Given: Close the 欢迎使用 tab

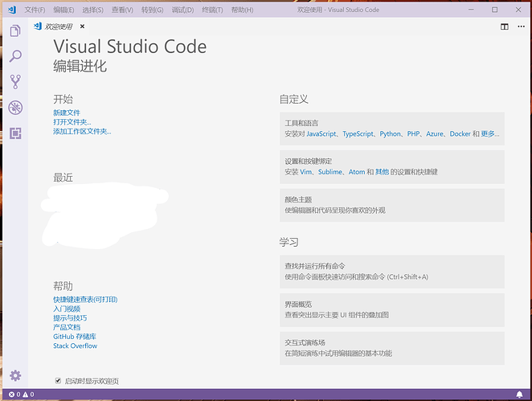Looking at the screenshot, I should (x=82, y=27).
